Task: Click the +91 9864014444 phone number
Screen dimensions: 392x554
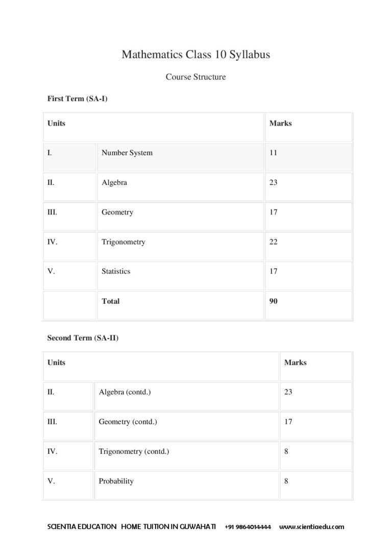Action: [x=248, y=527]
